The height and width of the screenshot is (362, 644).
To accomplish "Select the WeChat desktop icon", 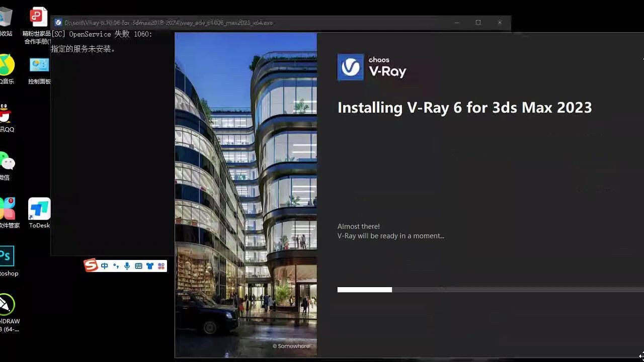I will (x=7, y=166).
